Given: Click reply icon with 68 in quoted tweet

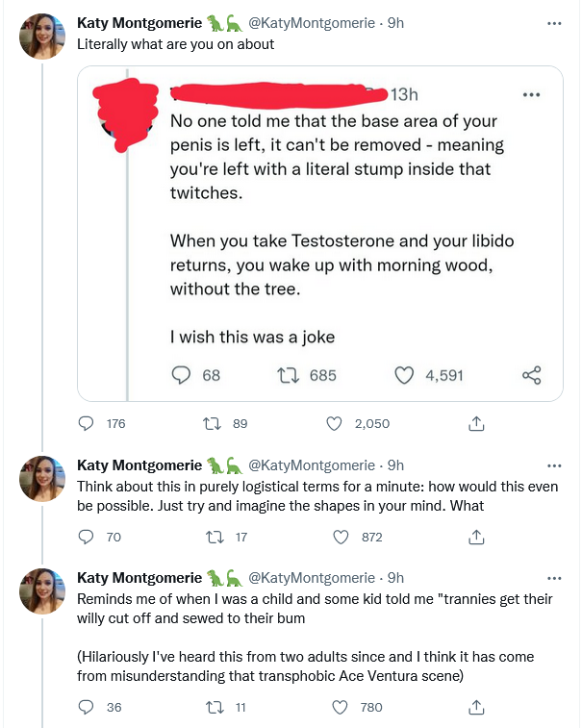Looking at the screenshot, I should pyautogui.click(x=181, y=375).
